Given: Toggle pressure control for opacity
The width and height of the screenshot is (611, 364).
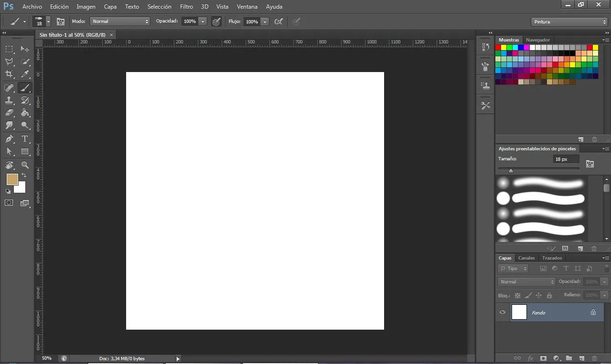Looking at the screenshot, I should click(x=216, y=21).
